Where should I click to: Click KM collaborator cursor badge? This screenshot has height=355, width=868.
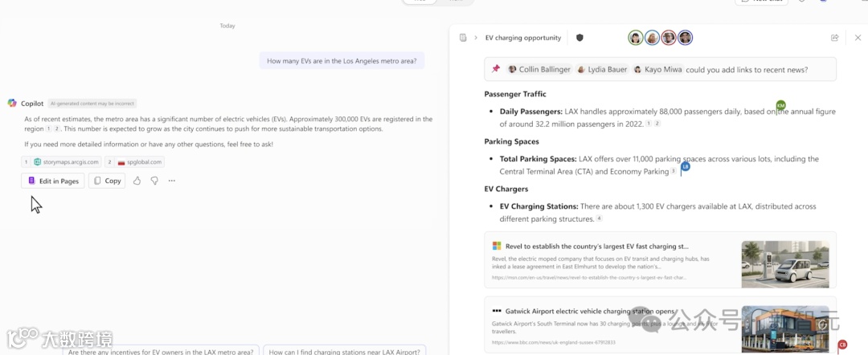(780, 105)
